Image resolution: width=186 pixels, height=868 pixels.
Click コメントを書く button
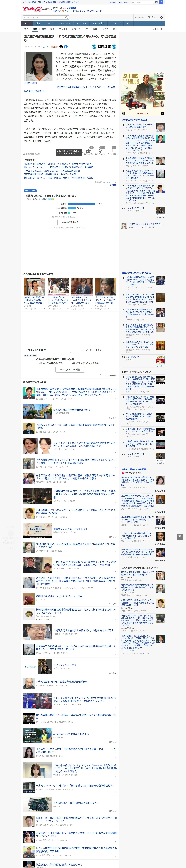(x=93, y=350)
